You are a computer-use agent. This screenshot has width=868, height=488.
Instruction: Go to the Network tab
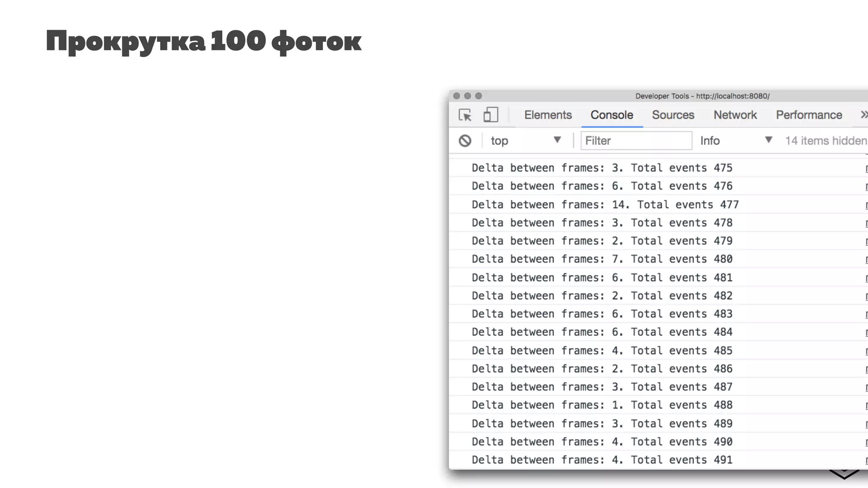coord(735,115)
